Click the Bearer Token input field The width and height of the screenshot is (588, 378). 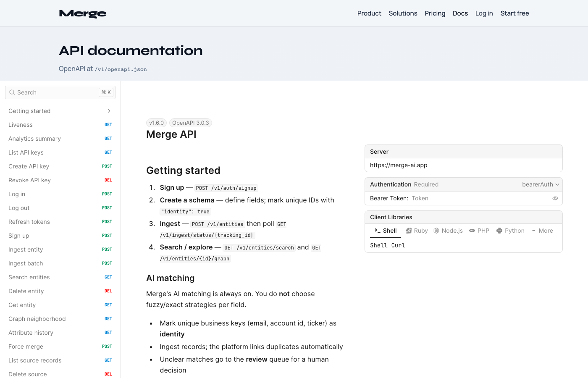pos(480,198)
